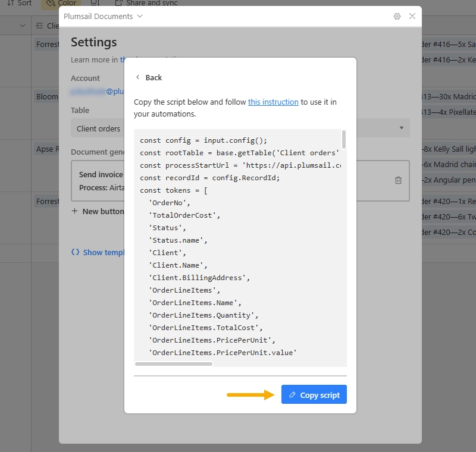Add a New button in settings
This screenshot has height=452, width=476.
(x=98, y=211)
